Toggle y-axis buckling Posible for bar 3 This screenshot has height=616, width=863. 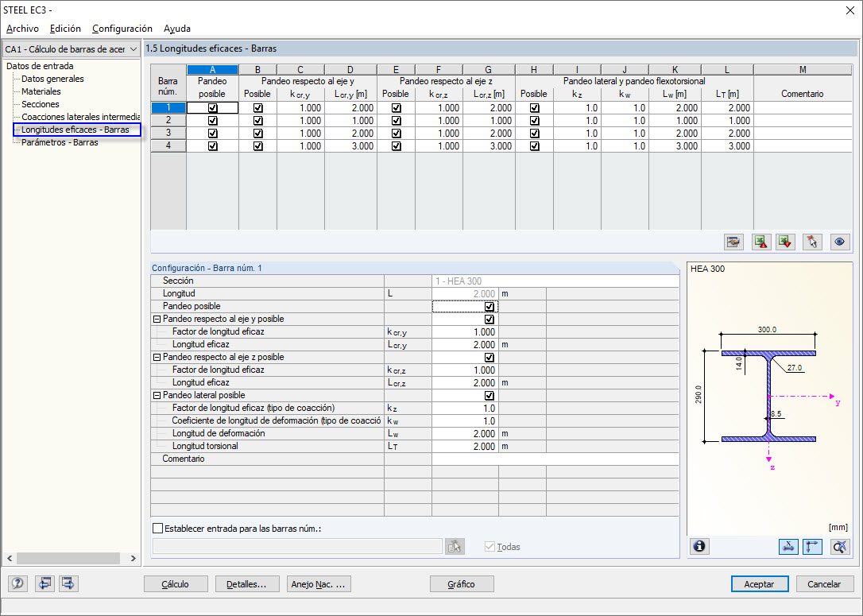pyautogui.click(x=257, y=134)
